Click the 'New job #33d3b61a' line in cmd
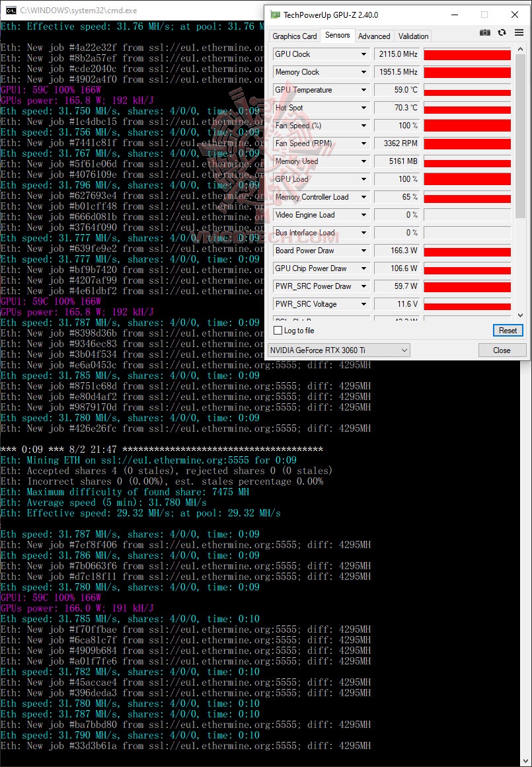Image resolution: width=532 pixels, height=767 pixels. pos(185,746)
